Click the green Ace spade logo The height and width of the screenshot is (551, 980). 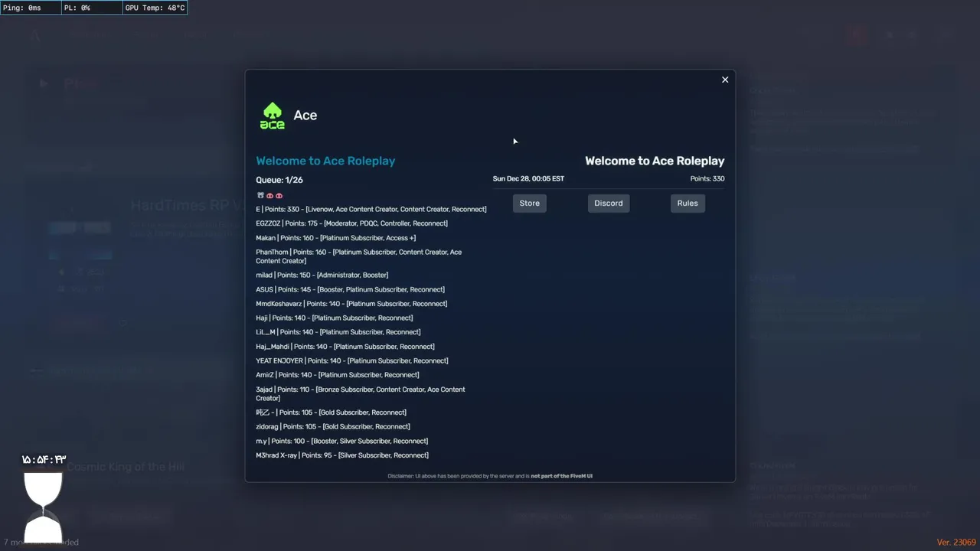pyautogui.click(x=272, y=116)
